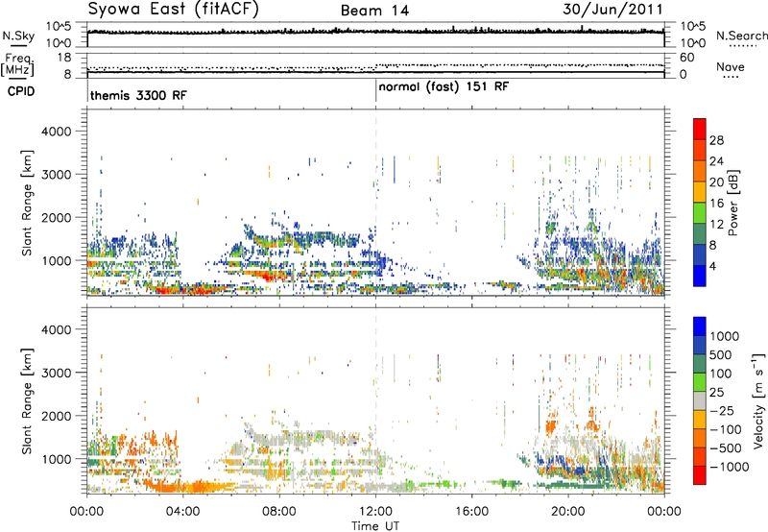Click the "Power [dB]" colorbar title
The height and width of the screenshot is (532, 768).
pos(733,203)
